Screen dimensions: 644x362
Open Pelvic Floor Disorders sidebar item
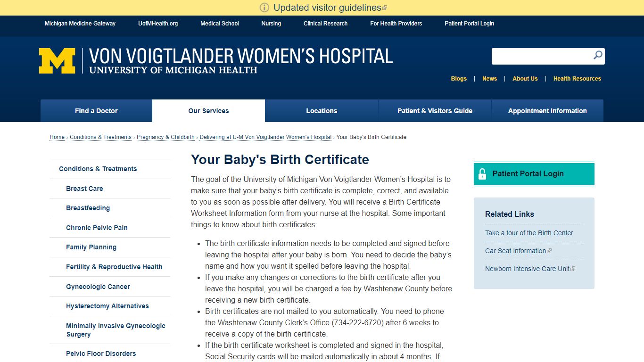point(101,354)
